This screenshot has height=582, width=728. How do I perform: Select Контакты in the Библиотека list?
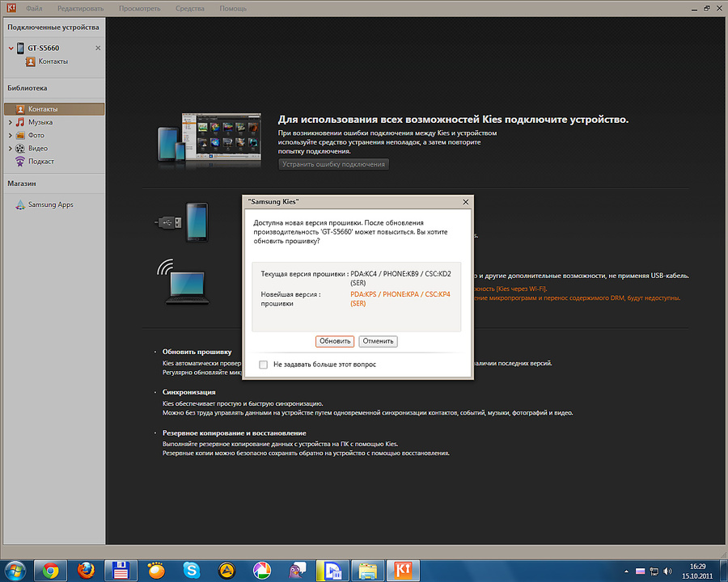(x=54, y=109)
